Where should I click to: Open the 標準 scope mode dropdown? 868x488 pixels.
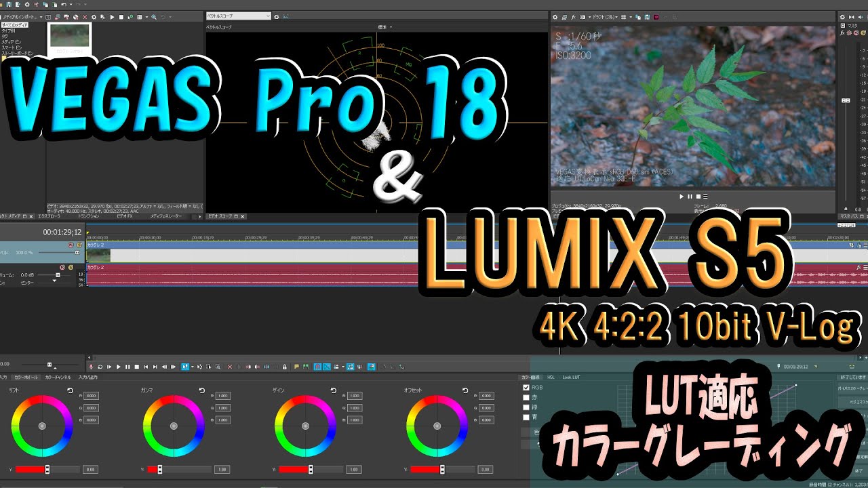[385, 27]
